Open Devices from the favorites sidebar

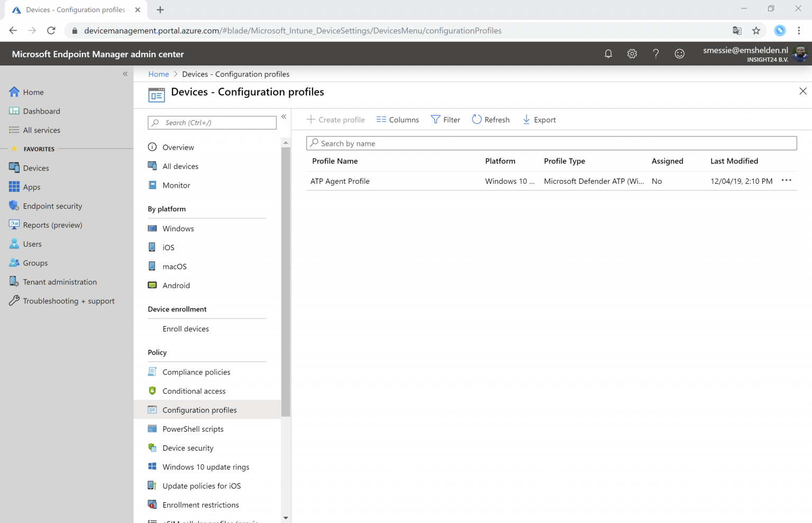[x=35, y=167]
